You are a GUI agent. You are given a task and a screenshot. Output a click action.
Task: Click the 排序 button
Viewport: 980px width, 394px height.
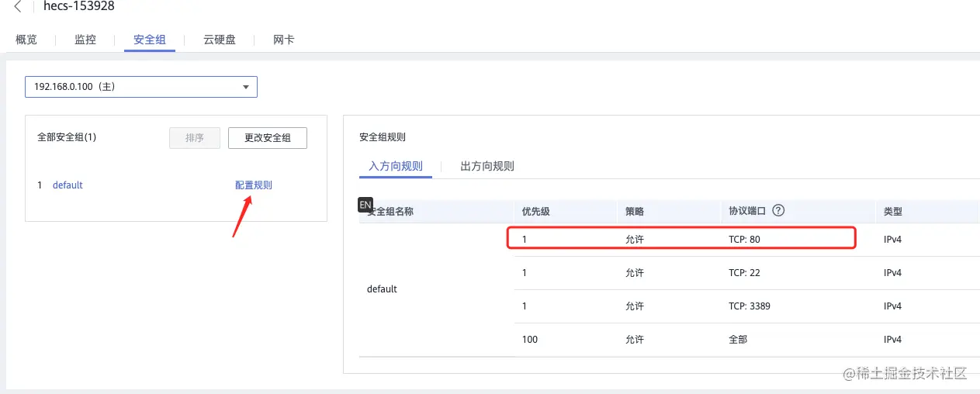195,138
